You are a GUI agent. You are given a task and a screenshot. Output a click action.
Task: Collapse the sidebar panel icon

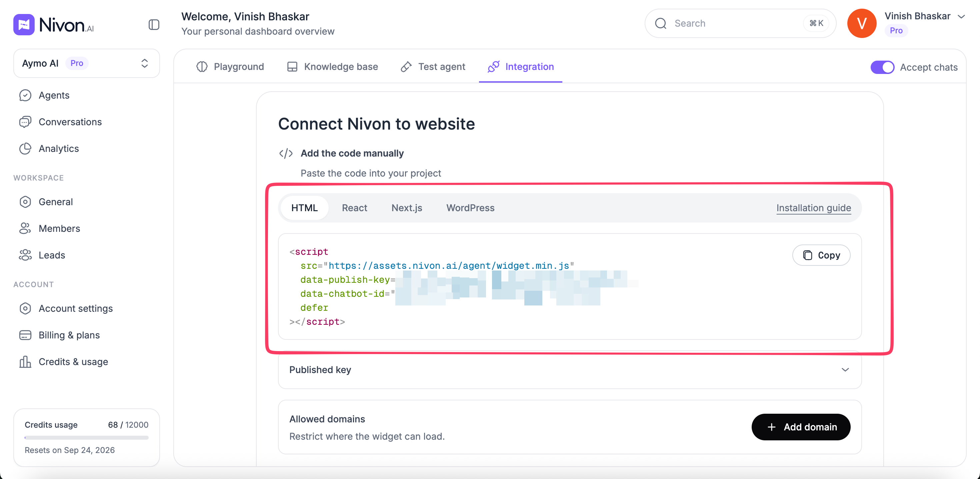154,25
